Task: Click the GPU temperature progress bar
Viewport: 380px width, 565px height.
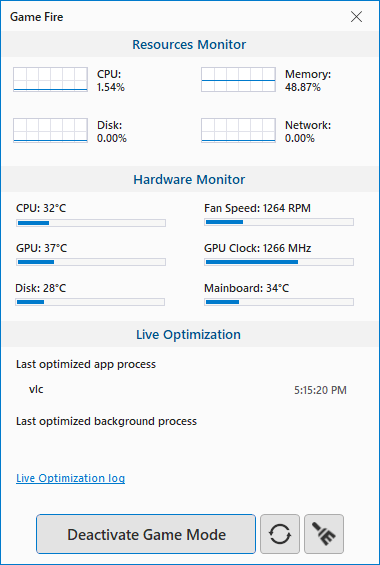Action: coord(91,262)
